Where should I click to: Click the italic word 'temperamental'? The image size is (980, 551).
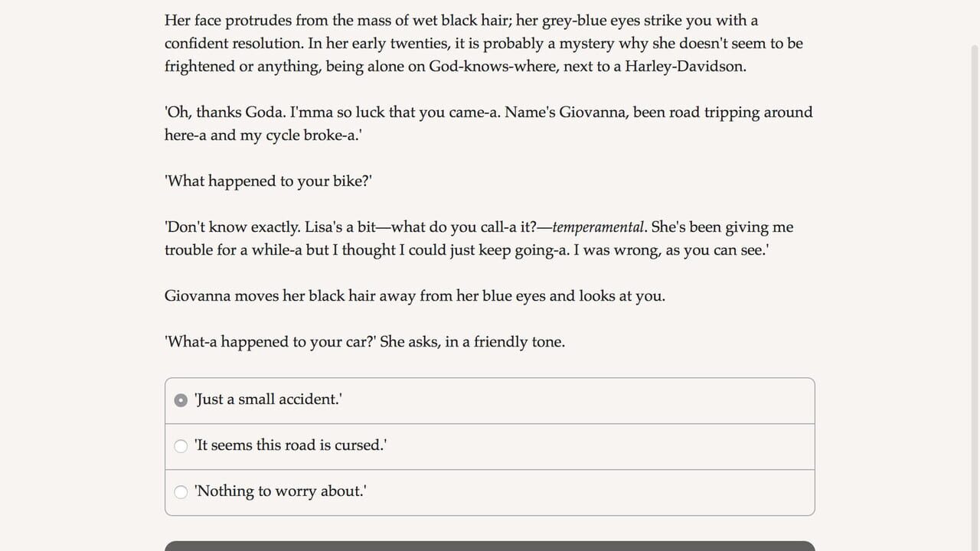598,227
